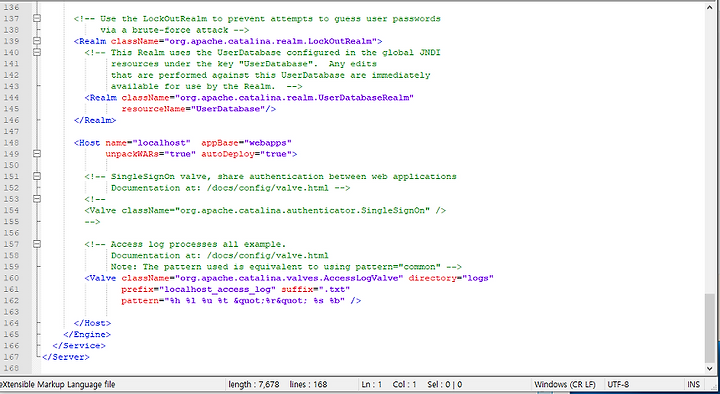The height and width of the screenshot is (394, 720).
Task: Click the closing '</Server>' tag
Action: 66,357
